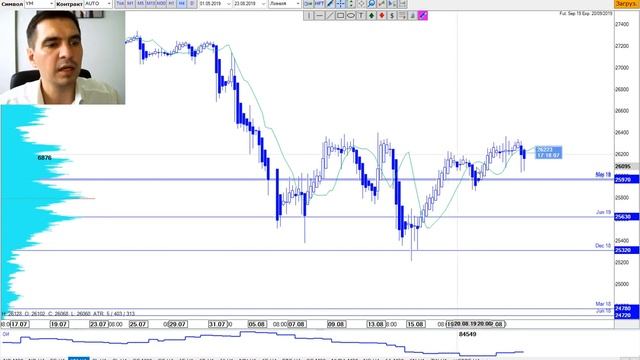Select the diagonal trend line tool

[330, 16]
